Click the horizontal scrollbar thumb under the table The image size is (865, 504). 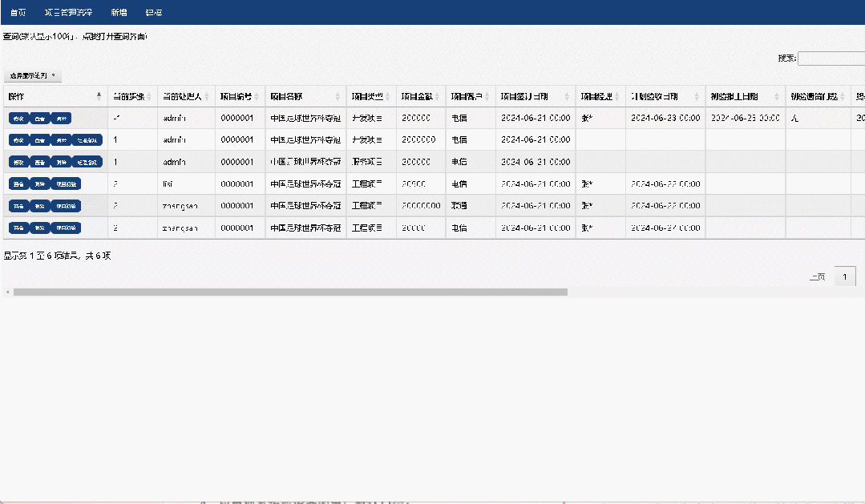click(290, 292)
